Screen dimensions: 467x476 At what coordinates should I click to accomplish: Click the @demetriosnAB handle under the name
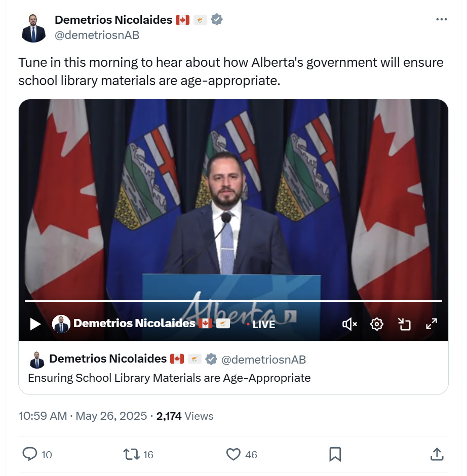click(x=97, y=35)
